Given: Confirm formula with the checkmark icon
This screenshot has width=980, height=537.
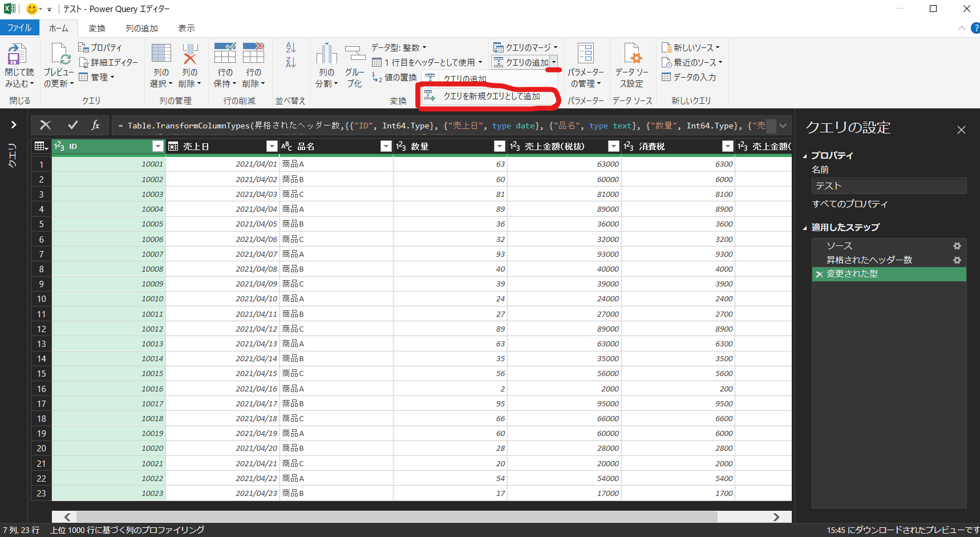Looking at the screenshot, I should tap(72, 125).
